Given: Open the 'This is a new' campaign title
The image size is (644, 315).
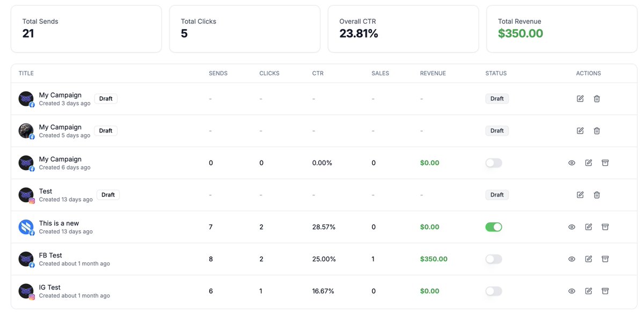Looking at the screenshot, I should click(59, 223).
